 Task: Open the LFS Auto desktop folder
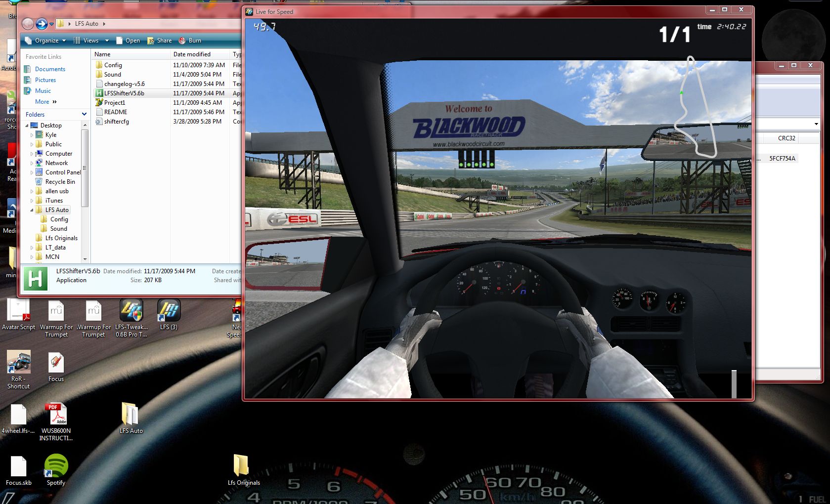(131, 418)
